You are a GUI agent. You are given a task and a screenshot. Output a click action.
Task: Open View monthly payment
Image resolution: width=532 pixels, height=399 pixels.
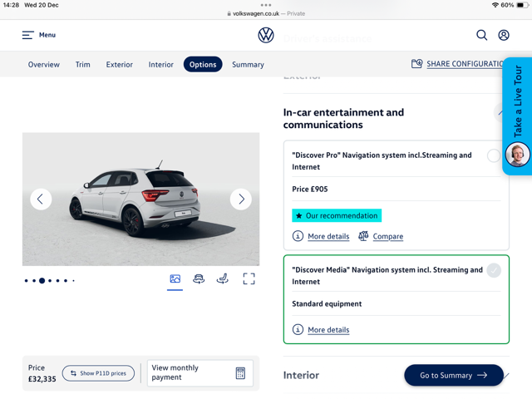pyautogui.click(x=200, y=373)
